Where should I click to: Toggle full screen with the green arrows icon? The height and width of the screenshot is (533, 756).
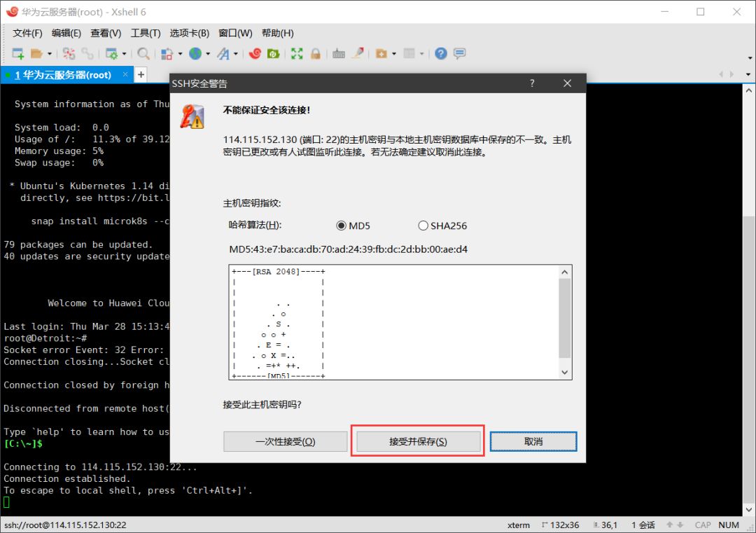pos(297,53)
